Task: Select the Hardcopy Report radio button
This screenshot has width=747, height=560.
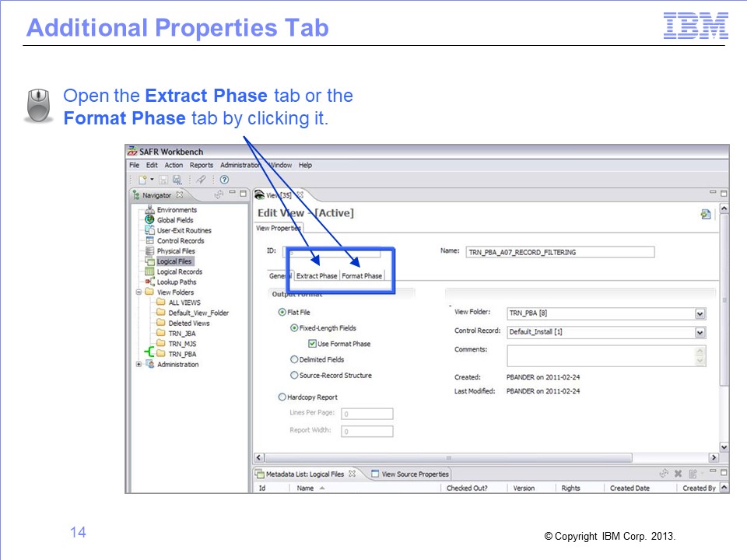Action: [282, 397]
